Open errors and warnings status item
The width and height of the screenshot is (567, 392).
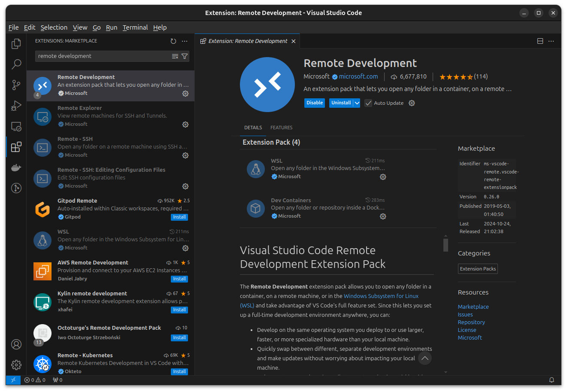pos(35,380)
